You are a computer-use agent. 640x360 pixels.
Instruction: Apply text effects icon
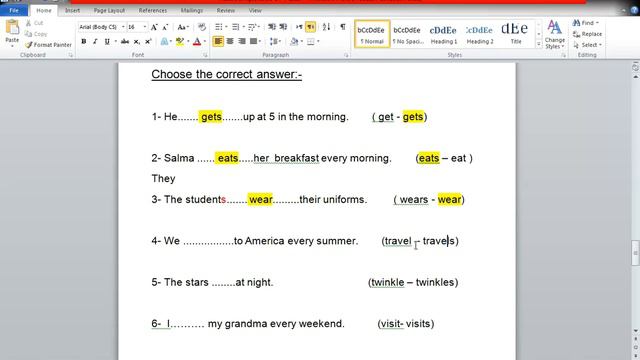(164, 41)
